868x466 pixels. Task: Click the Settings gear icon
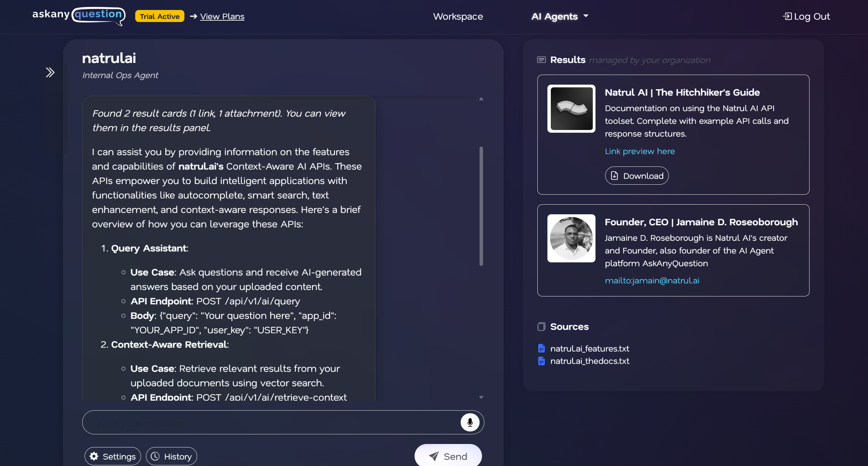(94, 456)
